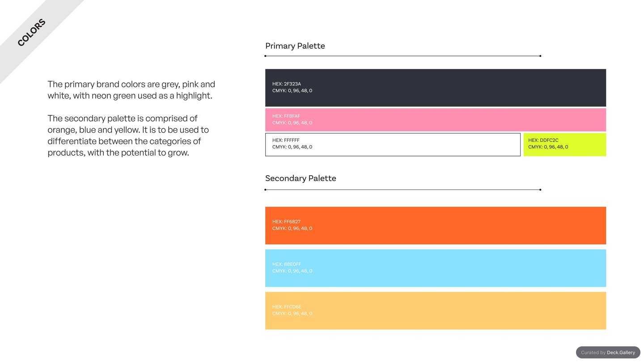Click the white FFFFFF outlined swatch

tap(393, 144)
